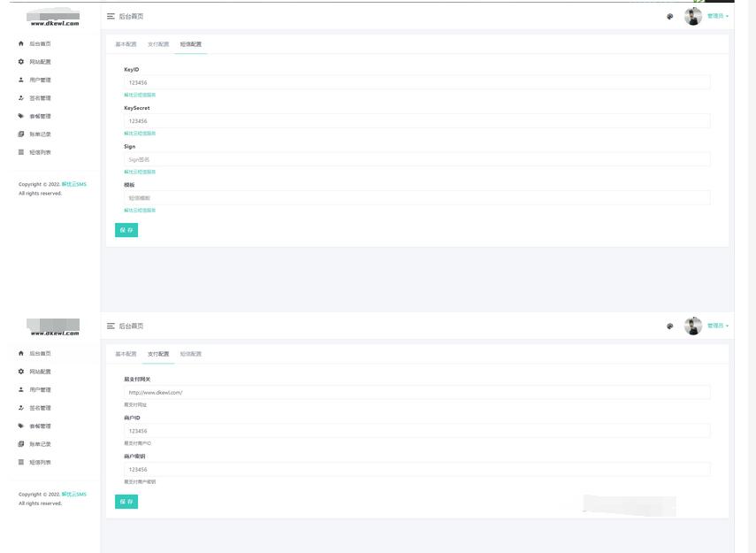The height and width of the screenshot is (553, 756).
Task: Click the 解忧云短信服务 link under KeyID
Action: coord(140,95)
